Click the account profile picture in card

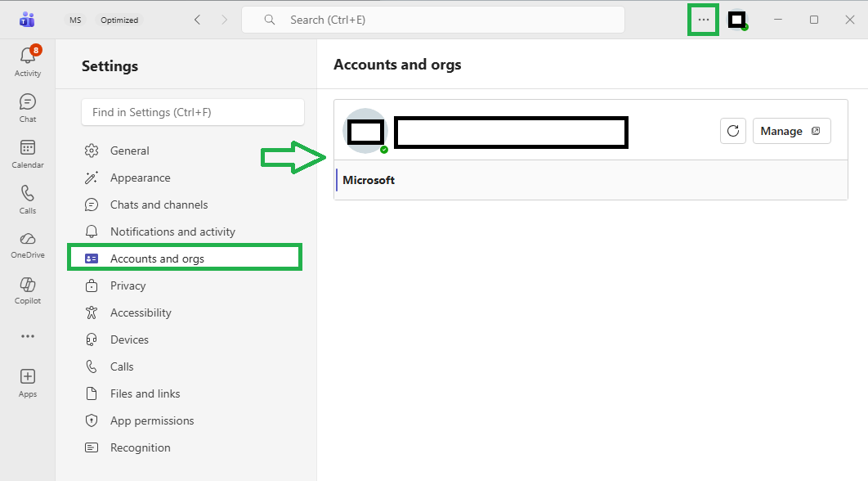[x=365, y=132]
